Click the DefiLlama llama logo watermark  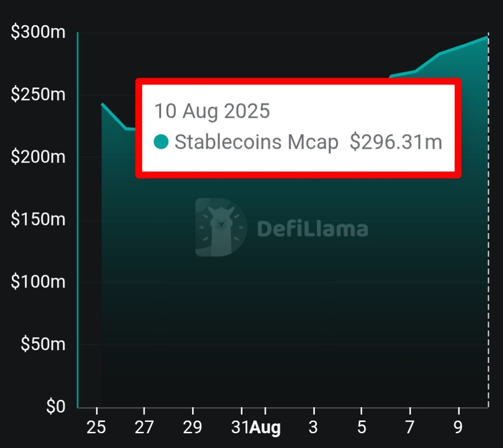[x=221, y=227]
